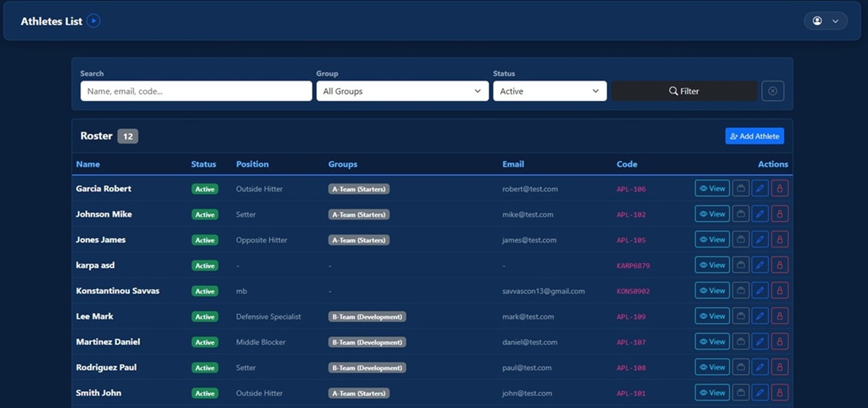This screenshot has height=408, width=868.
Task: Click the circled X clear-filter icon
Action: tap(772, 90)
